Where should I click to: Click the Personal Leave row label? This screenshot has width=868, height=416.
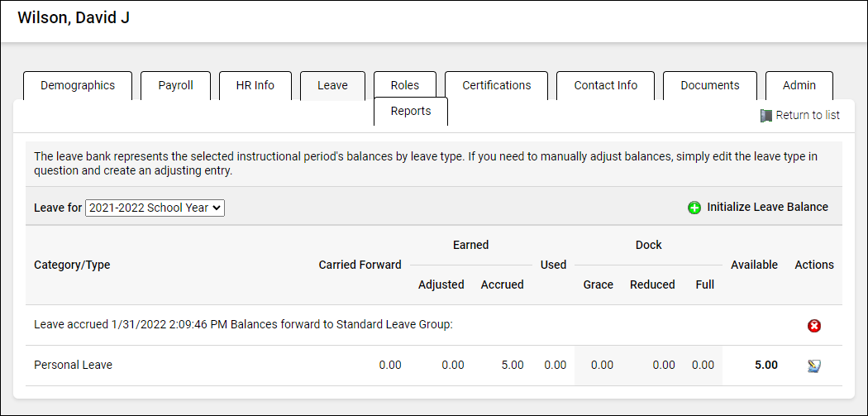pos(73,365)
